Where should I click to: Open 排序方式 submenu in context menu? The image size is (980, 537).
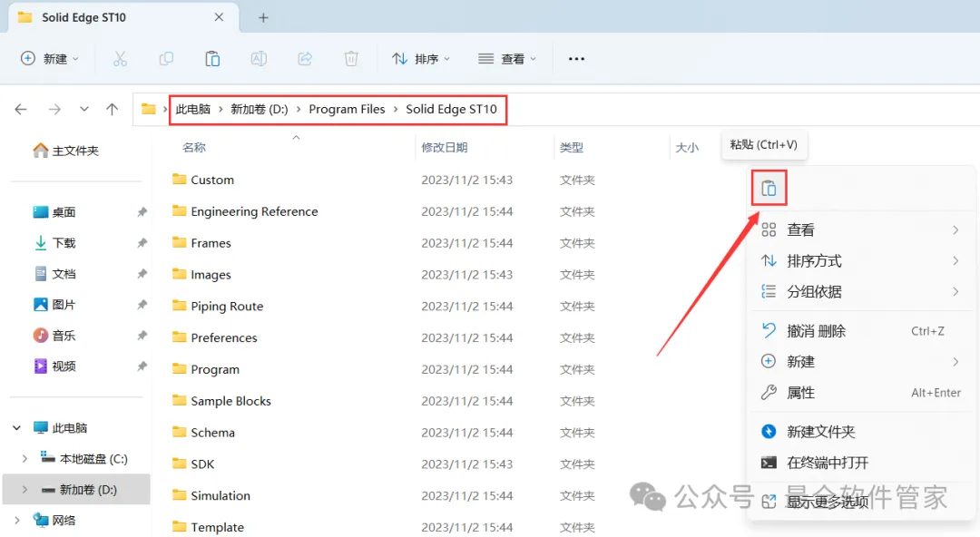click(860, 260)
